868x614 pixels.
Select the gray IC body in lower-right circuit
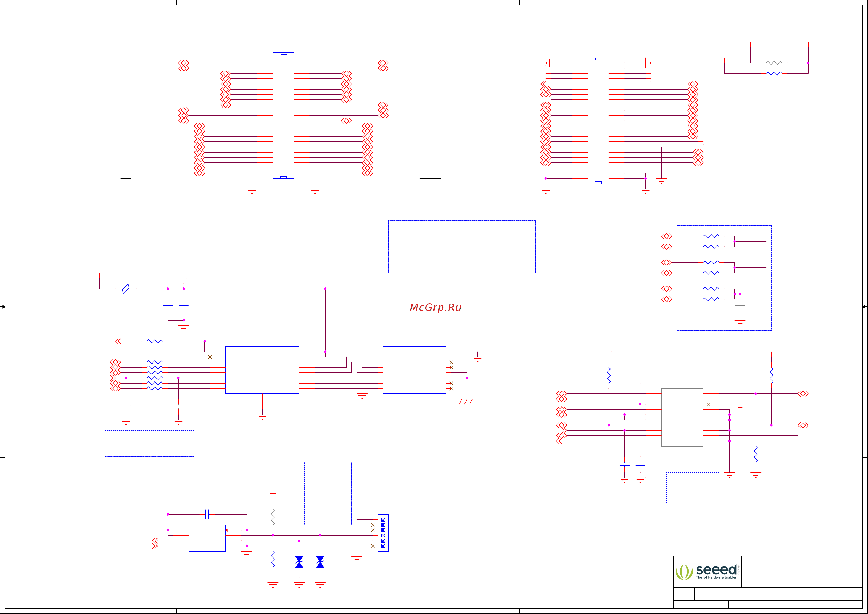682,417
